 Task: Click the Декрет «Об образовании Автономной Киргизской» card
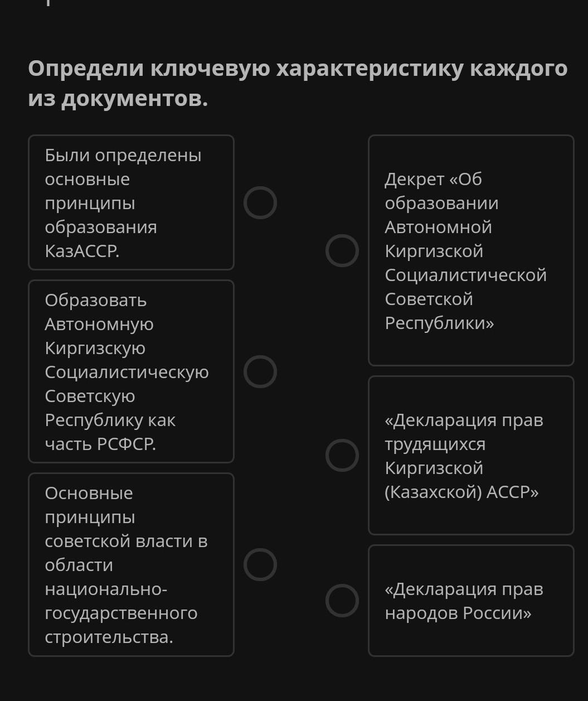[471, 250]
